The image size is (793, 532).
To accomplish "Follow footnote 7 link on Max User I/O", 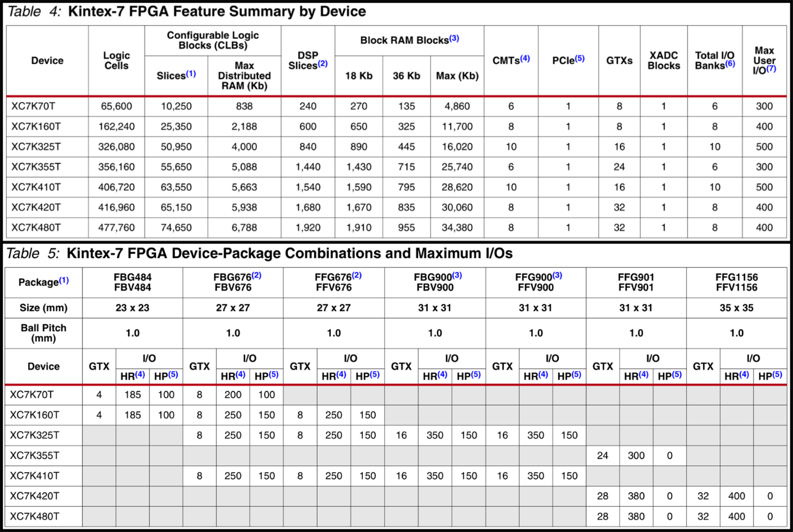I will tap(771, 69).
